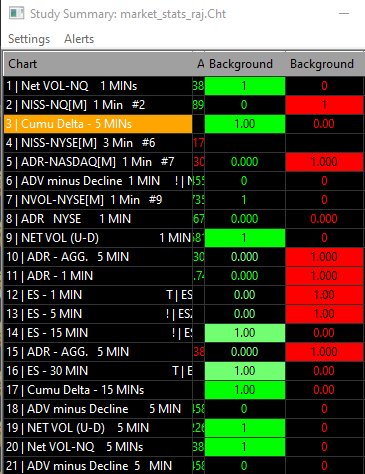Select the ES - 30 MIN chart row
The height and width of the screenshot is (474, 365).
pos(98,371)
